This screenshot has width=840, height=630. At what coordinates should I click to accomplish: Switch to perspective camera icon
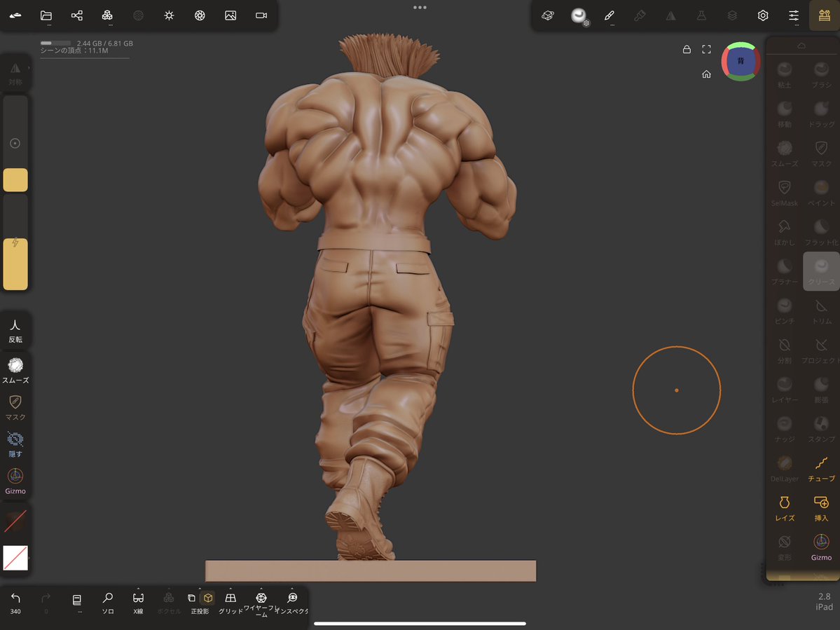(191, 598)
